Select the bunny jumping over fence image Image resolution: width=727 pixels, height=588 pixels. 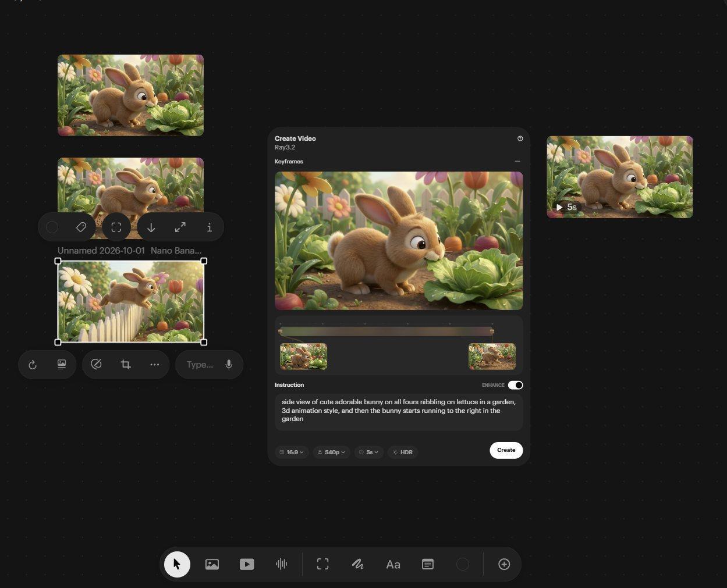[130, 302]
